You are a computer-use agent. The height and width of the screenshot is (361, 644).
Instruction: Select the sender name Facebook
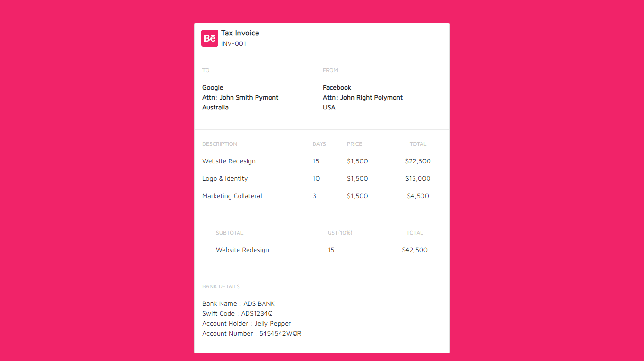(x=337, y=87)
